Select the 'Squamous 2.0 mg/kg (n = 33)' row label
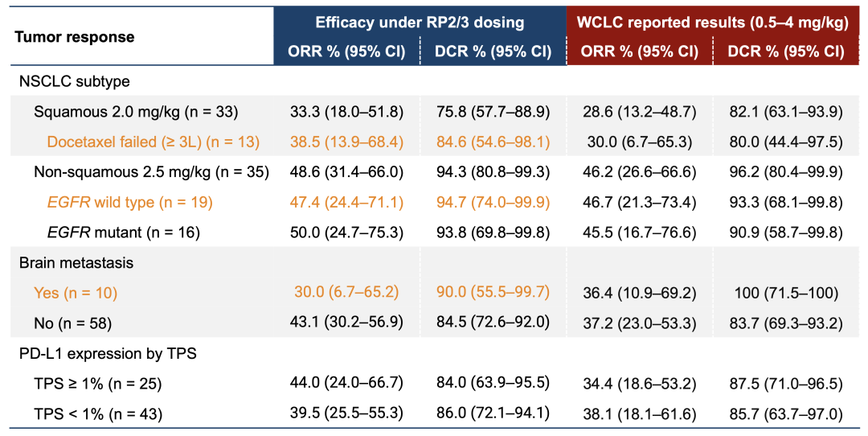Screen dimensions: 868x436 pyautogui.click(x=136, y=111)
